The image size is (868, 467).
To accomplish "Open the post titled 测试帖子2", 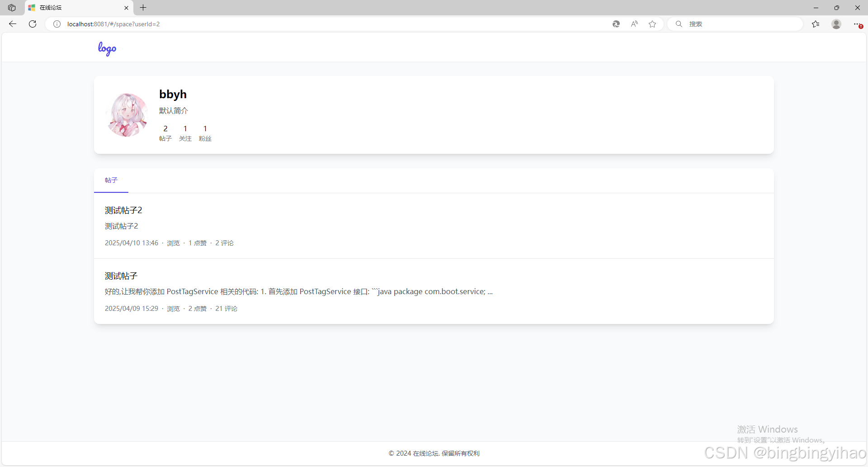I will point(123,210).
